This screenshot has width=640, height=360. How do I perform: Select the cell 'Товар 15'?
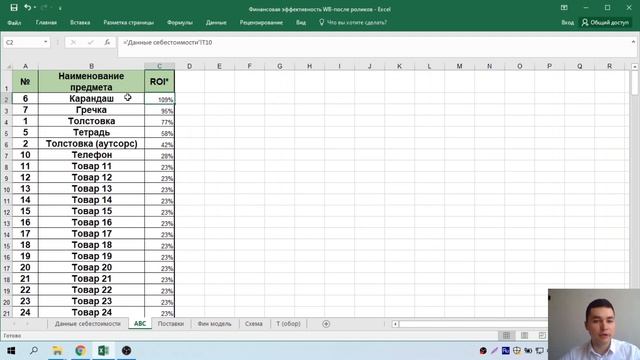coord(91,211)
